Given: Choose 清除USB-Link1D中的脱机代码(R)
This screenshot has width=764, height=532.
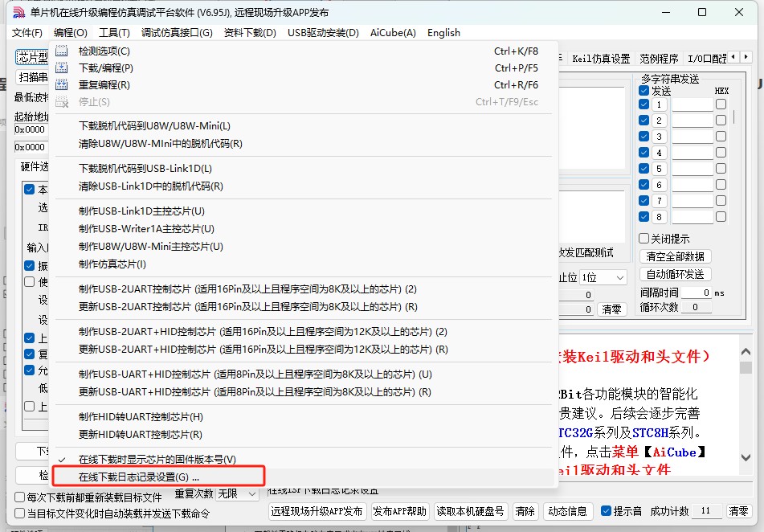Looking at the screenshot, I should (303, 186).
